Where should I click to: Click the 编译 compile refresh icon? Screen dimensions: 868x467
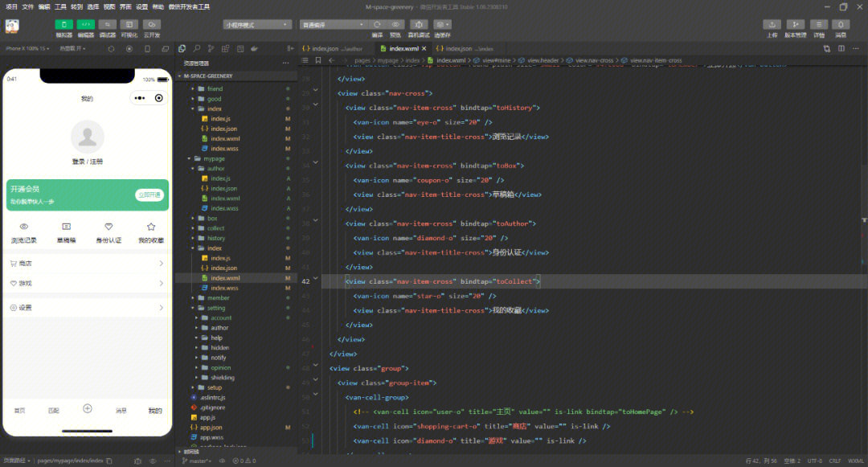tap(377, 24)
